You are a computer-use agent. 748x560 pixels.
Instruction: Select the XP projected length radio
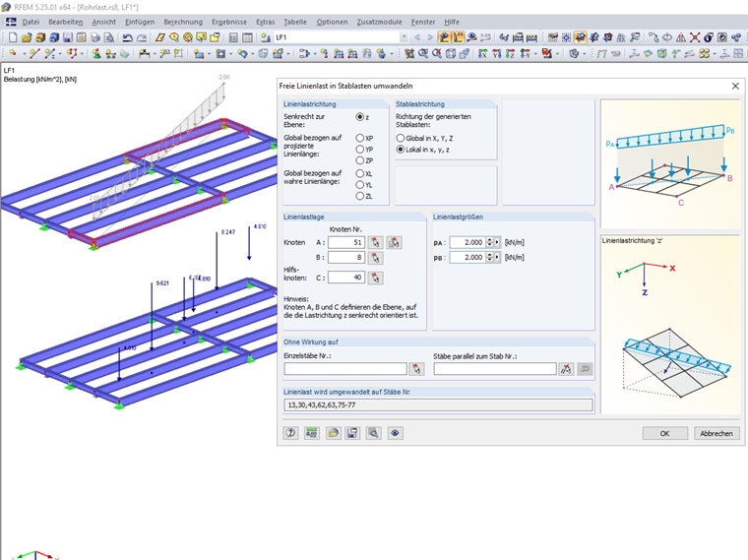coord(359,138)
